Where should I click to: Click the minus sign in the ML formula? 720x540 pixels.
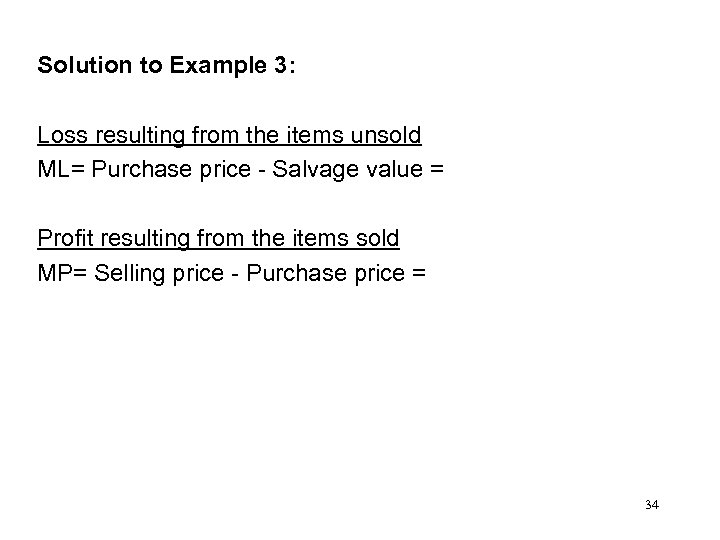257,170
